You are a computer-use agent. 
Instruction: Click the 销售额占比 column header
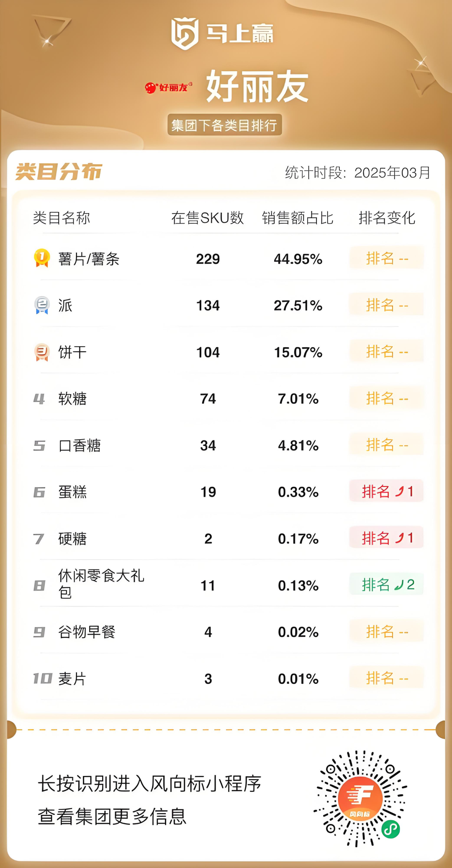[x=298, y=218]
